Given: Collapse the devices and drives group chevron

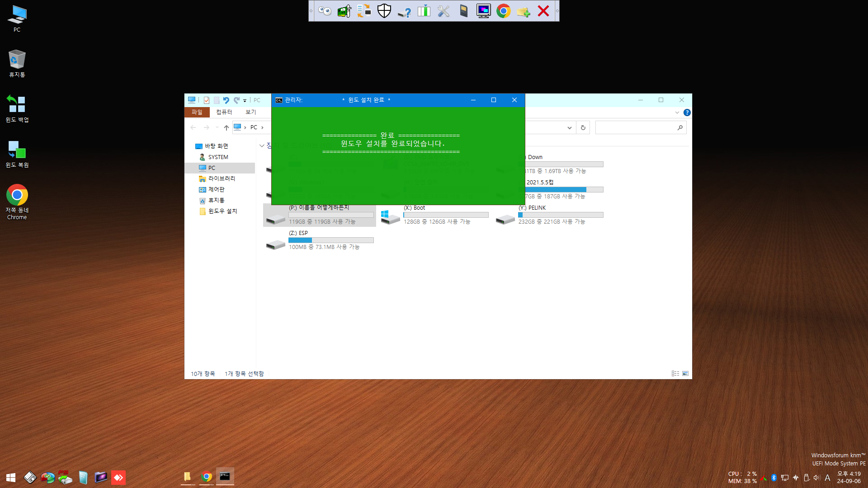Looking at the screenshot, I should (261, 145).
